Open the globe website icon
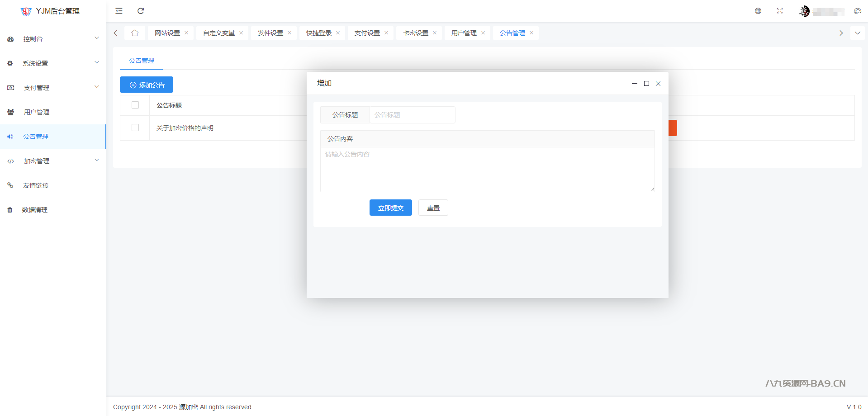 pyautogui.click(x=758, y=11)
